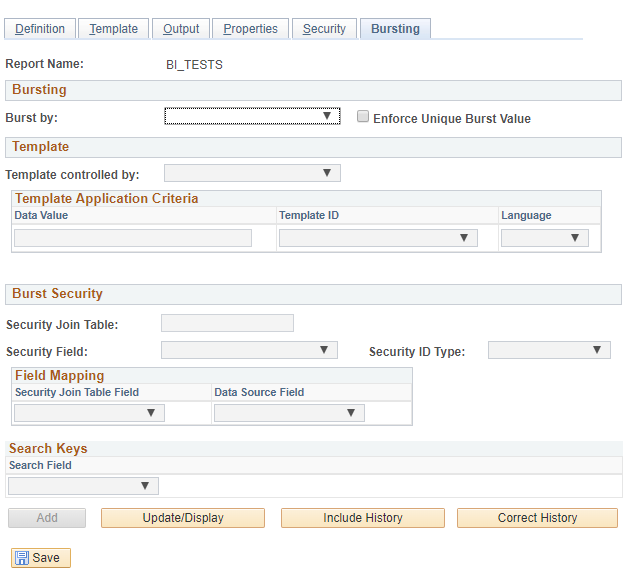This screenshot has width=639, height=587.
Task: Expand the Template controlled by dropdown
Action: 252,173
